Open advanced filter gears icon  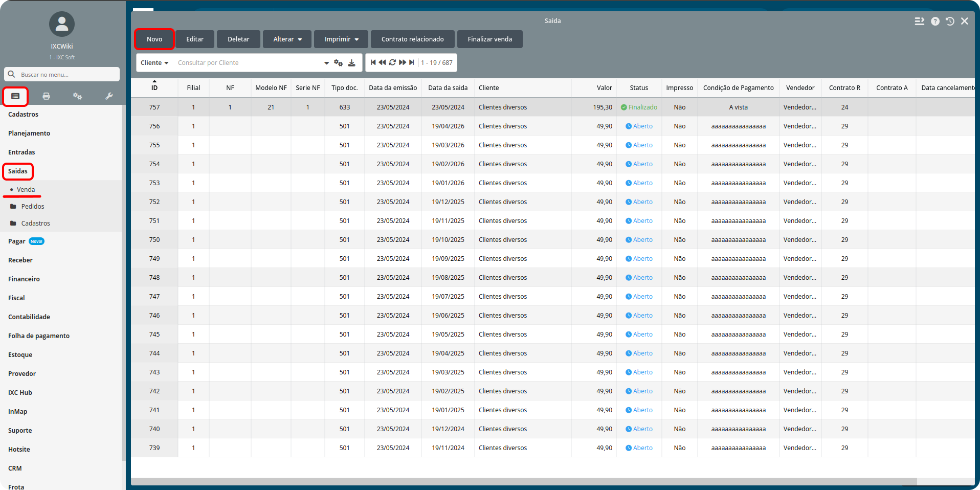click(x=338, y=62)
